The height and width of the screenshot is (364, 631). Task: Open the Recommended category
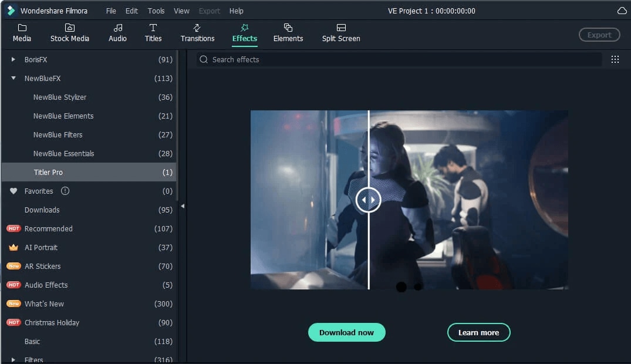[89, 229]
